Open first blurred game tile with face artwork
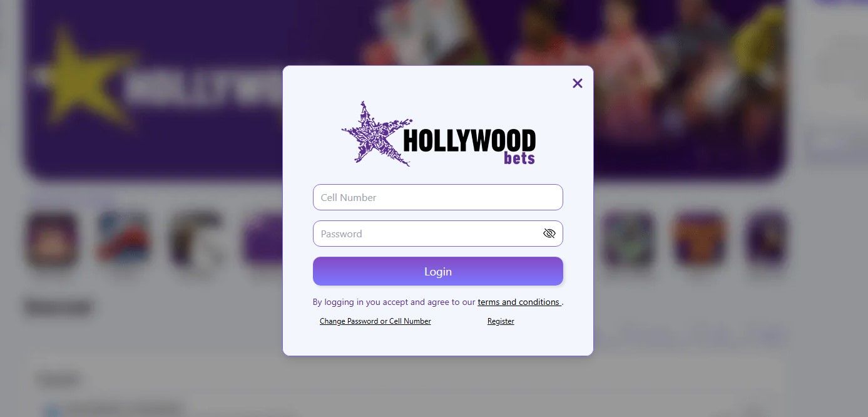This screenshot has height=417, width=868. pyautogui.click(x=53, y=240)
